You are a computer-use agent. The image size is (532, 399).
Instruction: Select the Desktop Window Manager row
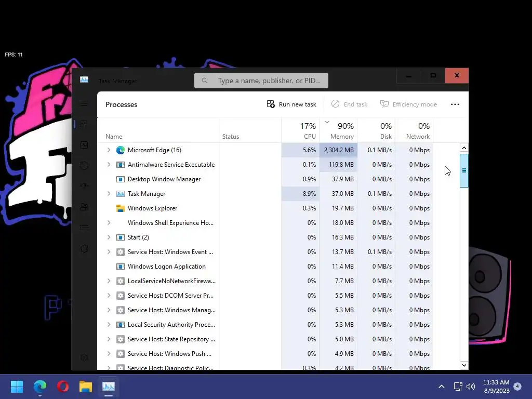265,179
